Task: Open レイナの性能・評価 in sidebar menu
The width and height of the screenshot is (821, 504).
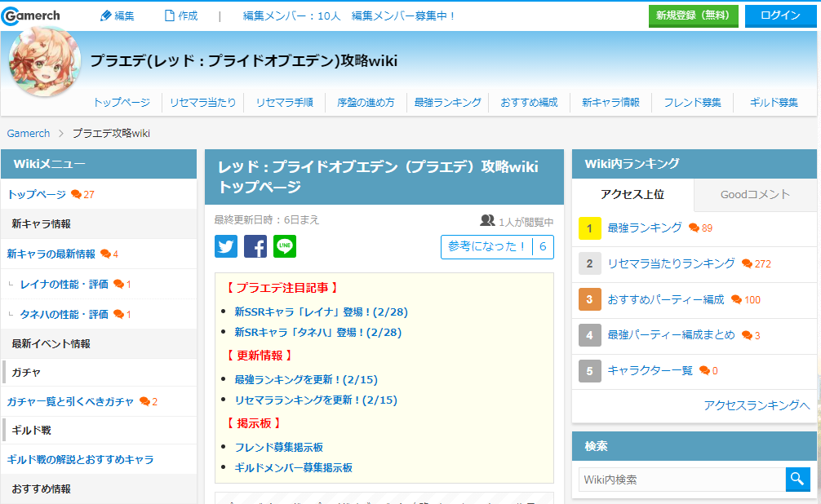Action: [x=64, y=284]
